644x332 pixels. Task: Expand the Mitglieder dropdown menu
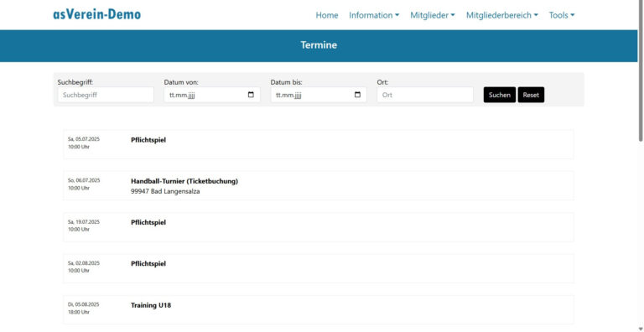433,15
